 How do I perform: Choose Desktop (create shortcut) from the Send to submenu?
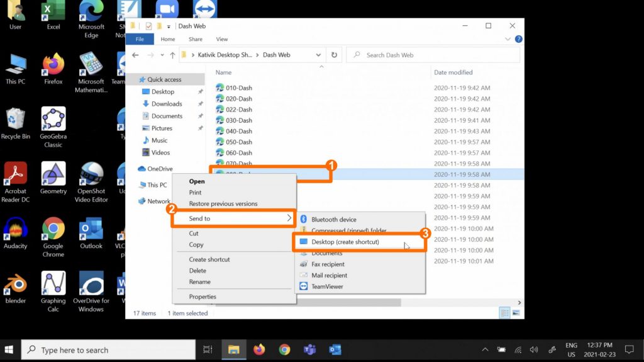point(345,242)
